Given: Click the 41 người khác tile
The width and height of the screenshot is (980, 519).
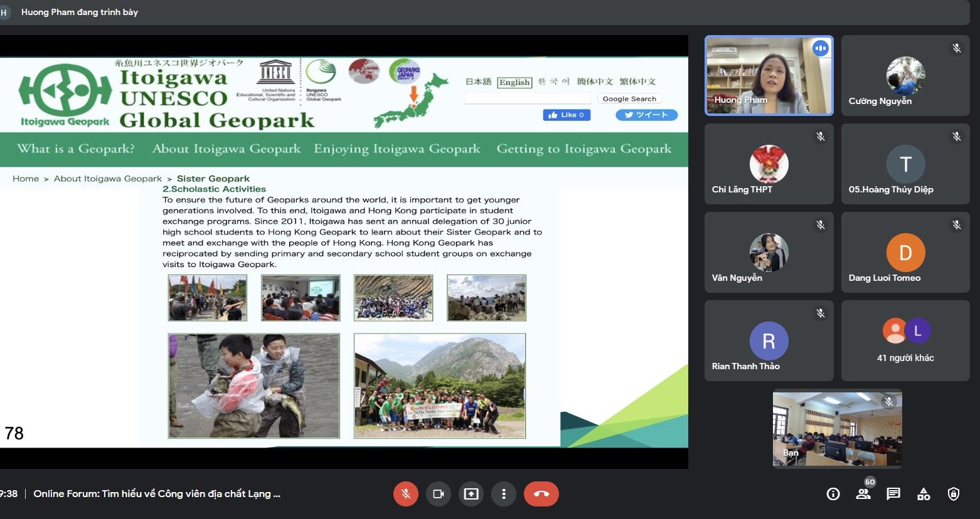Looking at the screenshot, I should click(905, 340).
